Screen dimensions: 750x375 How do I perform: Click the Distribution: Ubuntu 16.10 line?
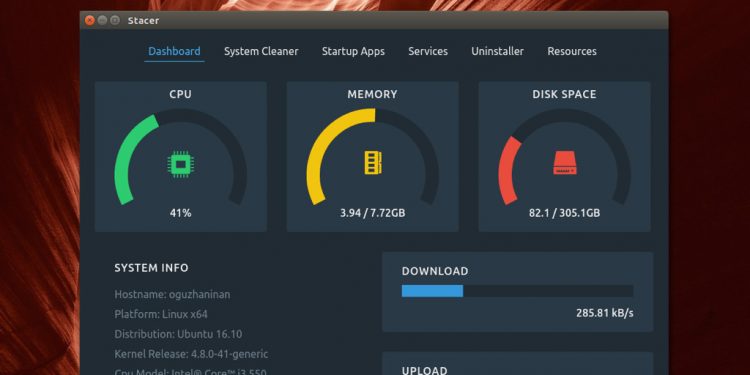click(178, 334)
